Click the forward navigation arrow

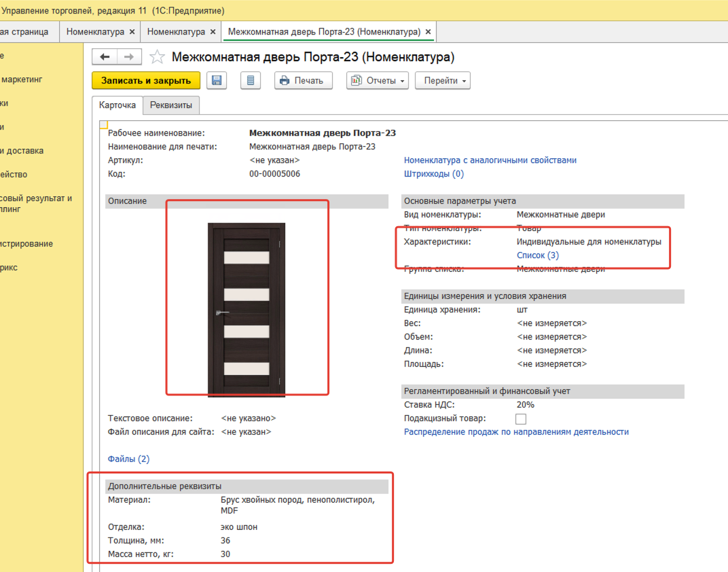[x=129, y=57]
